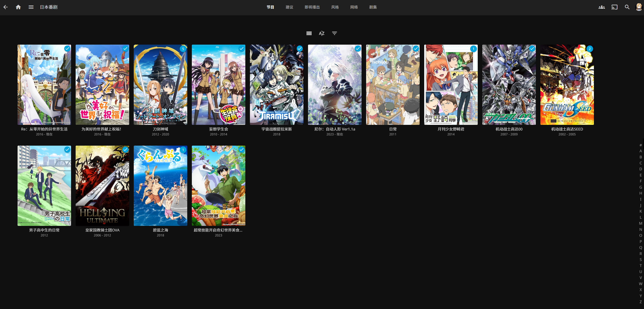Toggle watched checkmark on 妄想学生会 poster

click(242, 49)
